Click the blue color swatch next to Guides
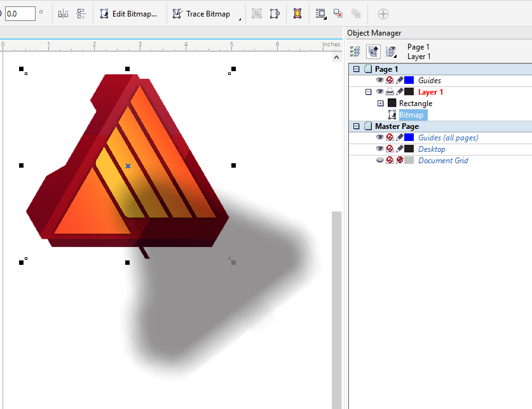The image size is (532, 409). [407, 80]
